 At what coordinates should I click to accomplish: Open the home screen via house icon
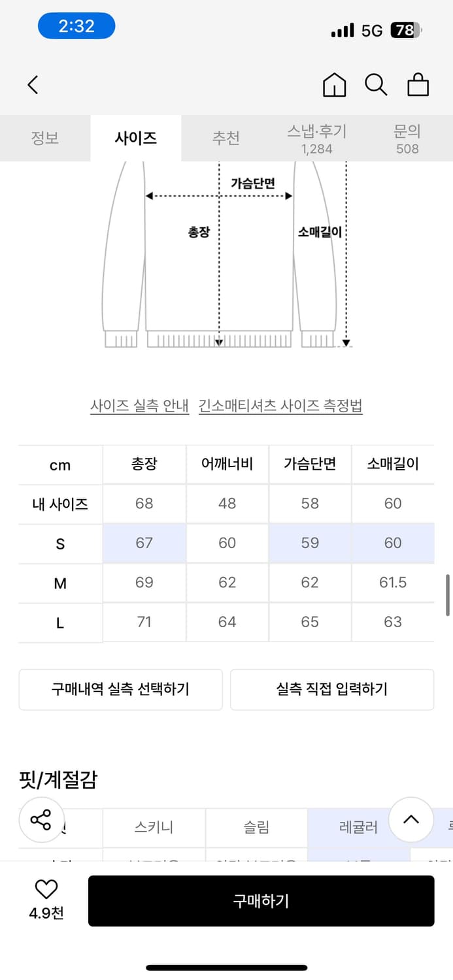pyautogui.click(x=334, y=85)
